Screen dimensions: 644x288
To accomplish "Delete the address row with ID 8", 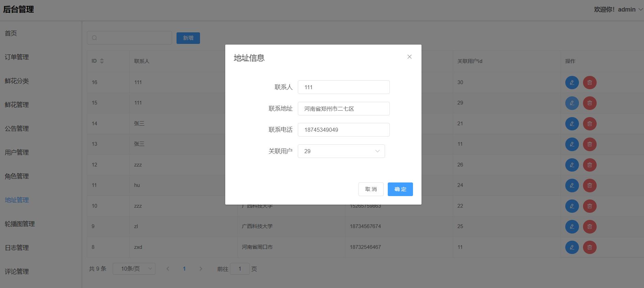I will pyautogui.click(x=589, y=247).
